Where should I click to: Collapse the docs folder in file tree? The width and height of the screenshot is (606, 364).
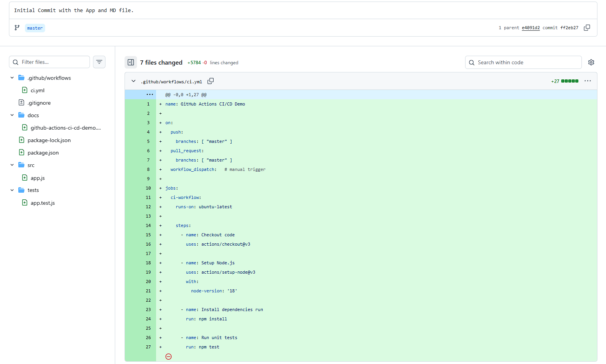click(12, 115)
